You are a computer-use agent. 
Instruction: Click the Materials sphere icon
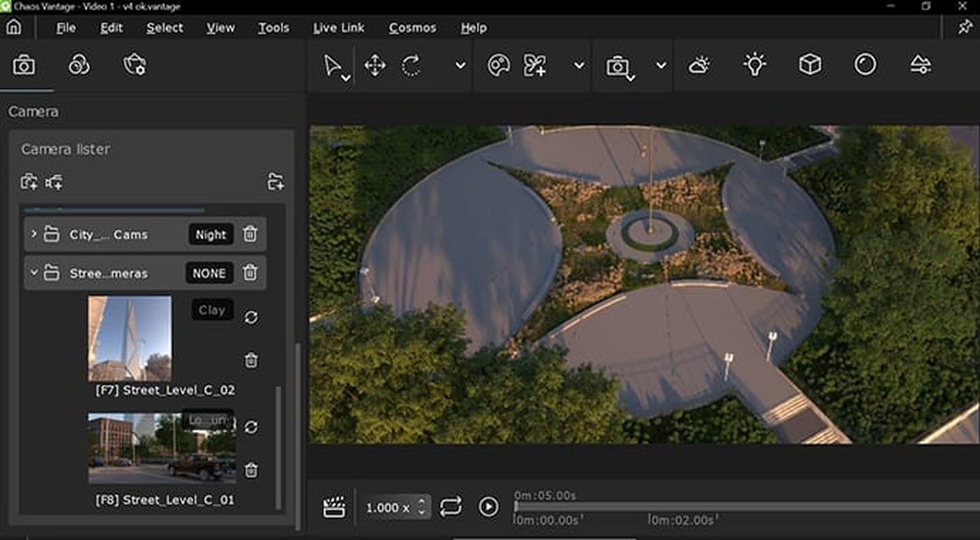(865, 65)
